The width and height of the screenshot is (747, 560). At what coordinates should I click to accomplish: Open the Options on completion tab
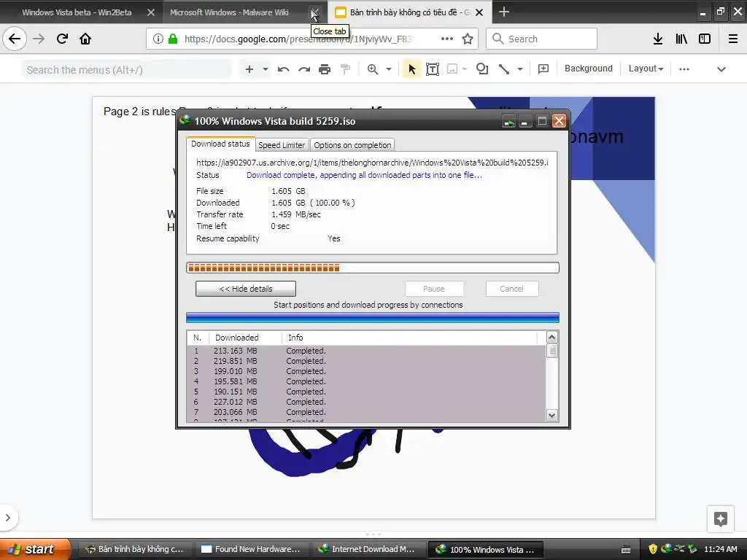pyautogui.click(x=352, y=145)
